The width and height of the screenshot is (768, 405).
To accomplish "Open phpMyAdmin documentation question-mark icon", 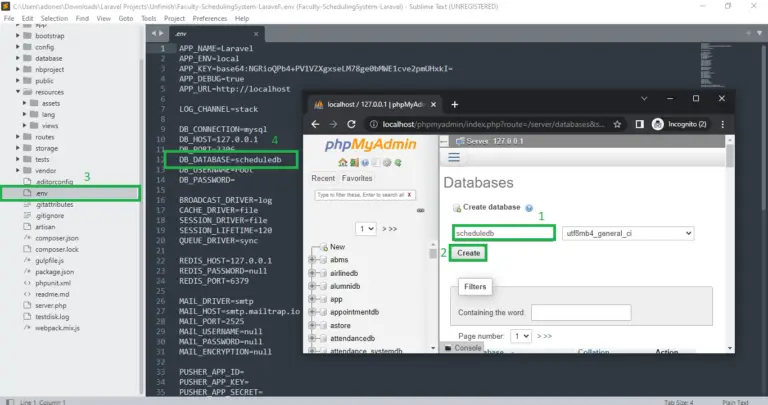I will point(365,163).
